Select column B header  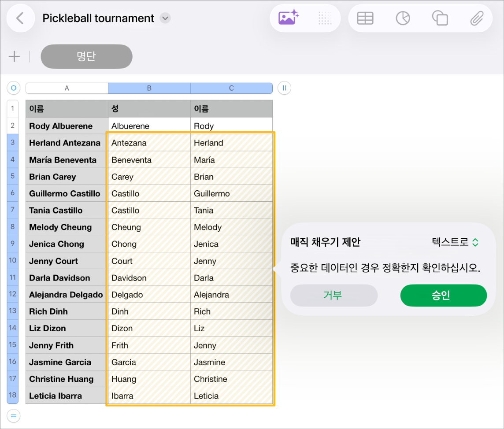coord(149,88)
